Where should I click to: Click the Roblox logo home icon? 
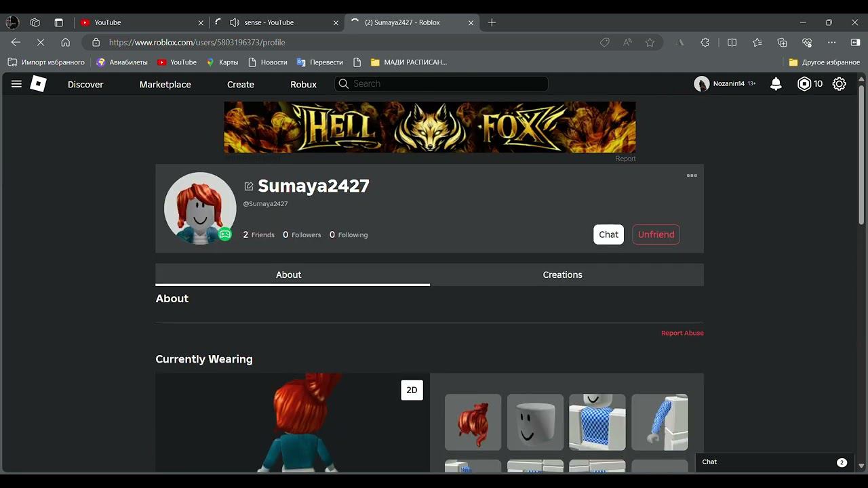tap(39, 84)
